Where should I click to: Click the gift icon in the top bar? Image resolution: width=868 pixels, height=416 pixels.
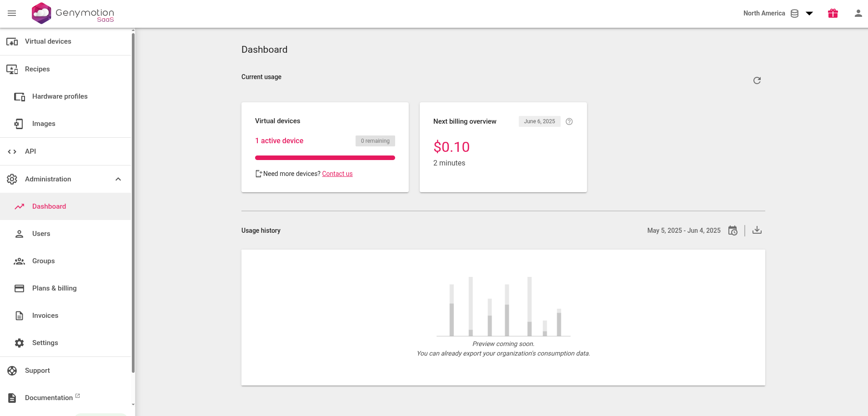point(832,13)
